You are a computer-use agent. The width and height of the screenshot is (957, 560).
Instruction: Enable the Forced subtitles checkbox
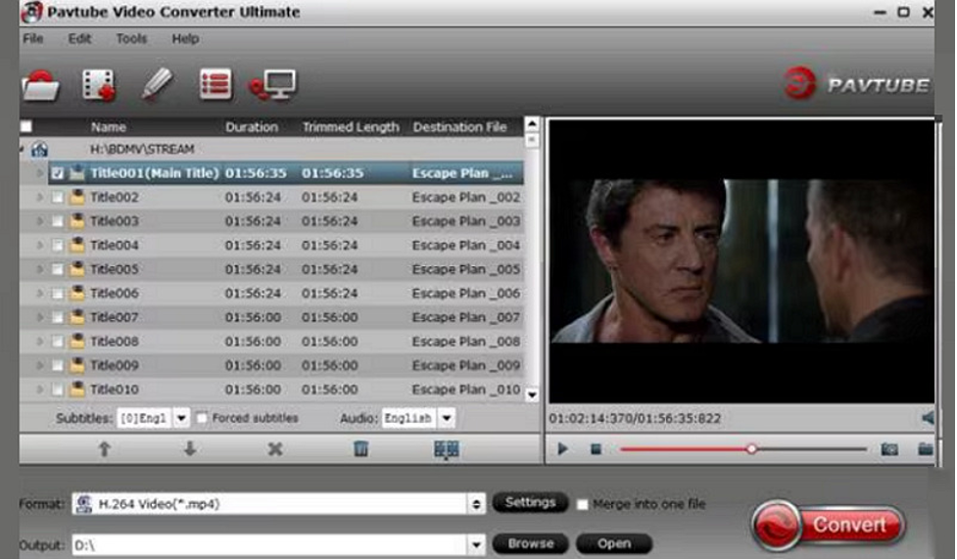click(x=203, y=418)
